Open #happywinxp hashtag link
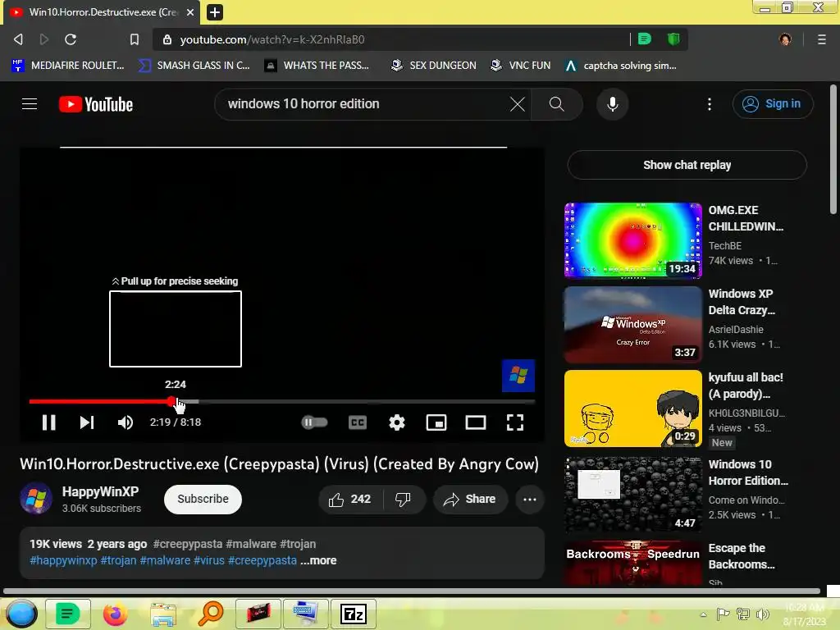 [63, 560]
